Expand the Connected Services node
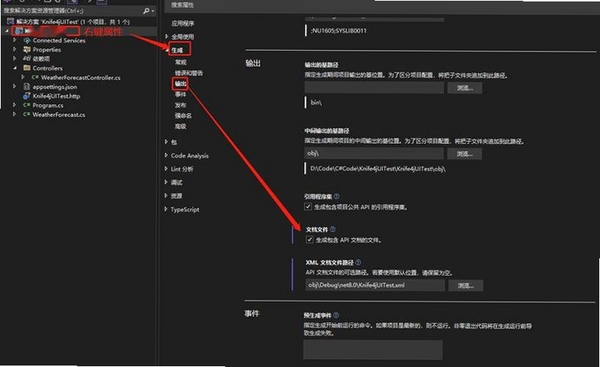This screenshot has width=600, height=367. tap(15, 40)
